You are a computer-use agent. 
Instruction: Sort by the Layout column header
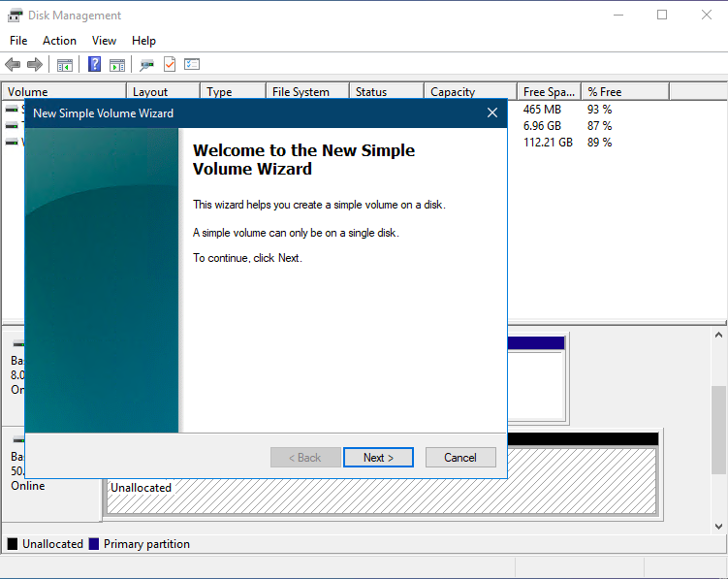[163, 91]
